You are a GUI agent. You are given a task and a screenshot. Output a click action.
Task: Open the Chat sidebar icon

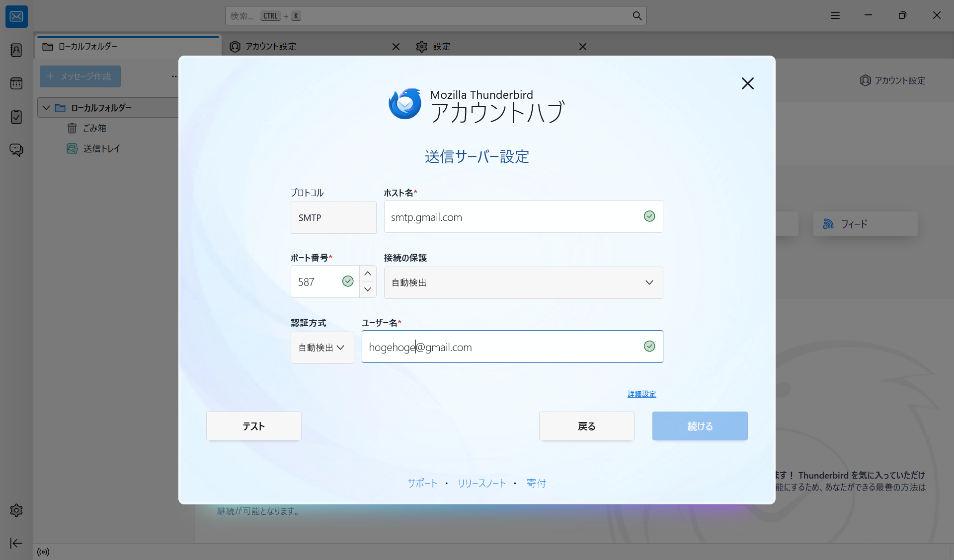[x=16, y=150]
